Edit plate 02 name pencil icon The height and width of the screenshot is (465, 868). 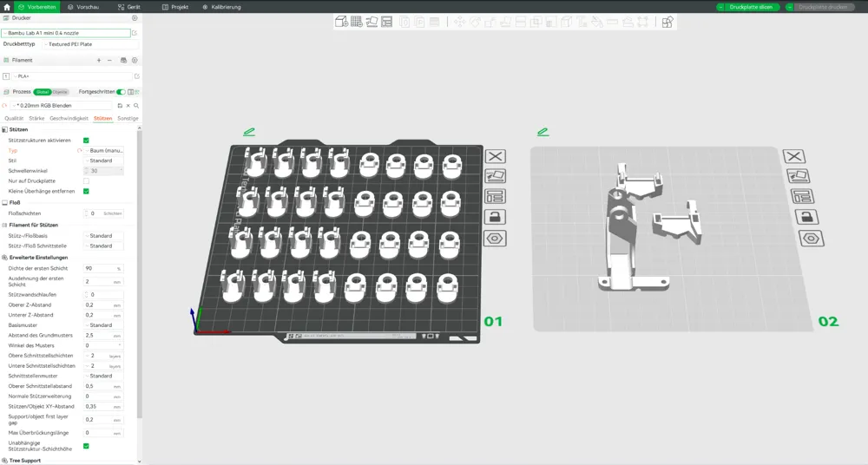(x=543, y=132)
